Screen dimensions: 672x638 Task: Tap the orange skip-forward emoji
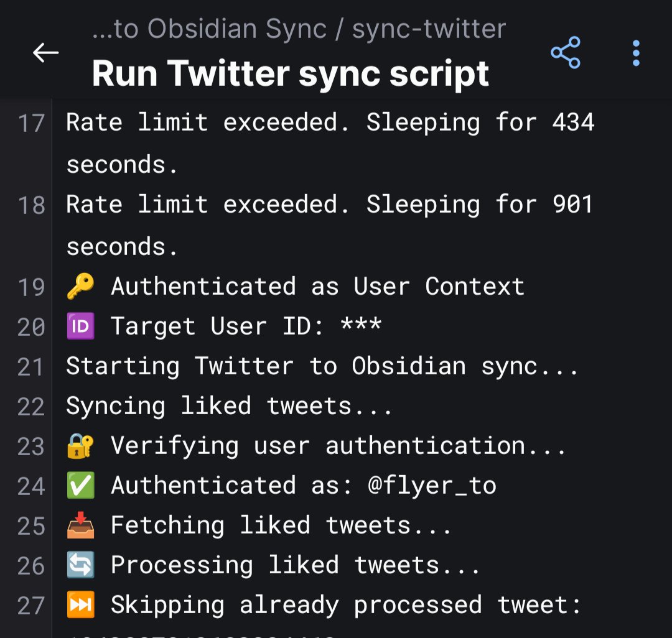80,605
